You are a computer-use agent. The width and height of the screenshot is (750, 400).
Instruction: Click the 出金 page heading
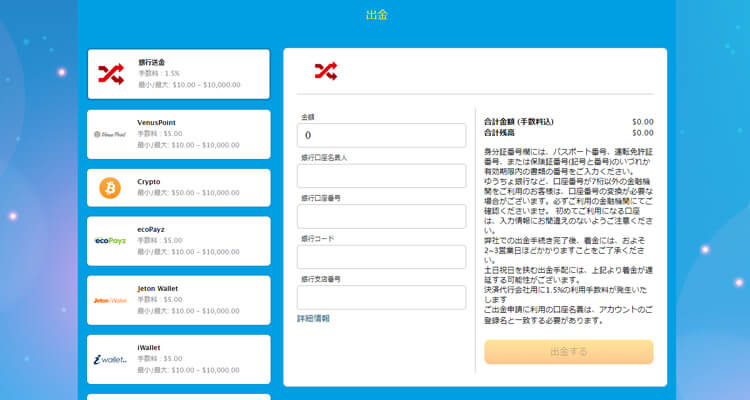pos(376,15)
